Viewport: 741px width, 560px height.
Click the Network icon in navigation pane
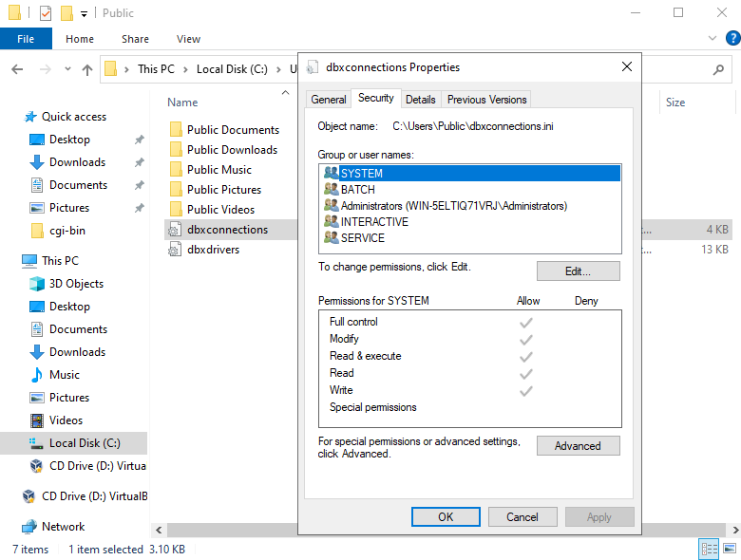(x=29, y=527)
